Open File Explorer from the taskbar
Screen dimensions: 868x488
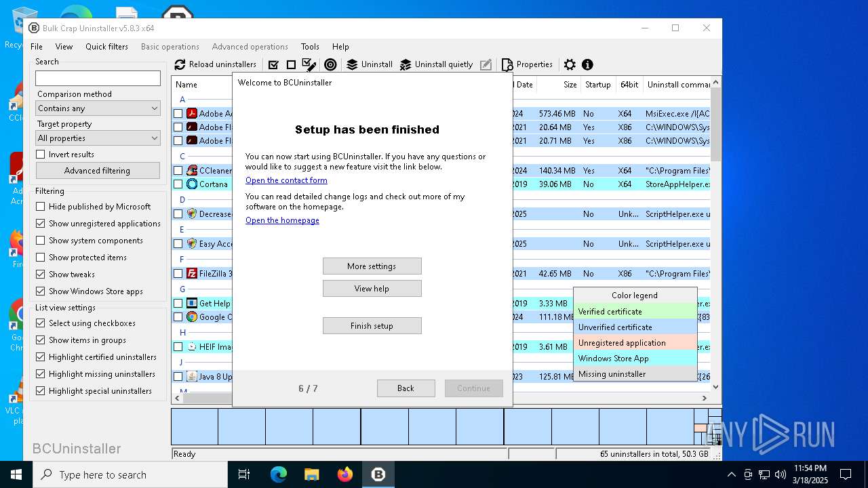tap(312, 474)
